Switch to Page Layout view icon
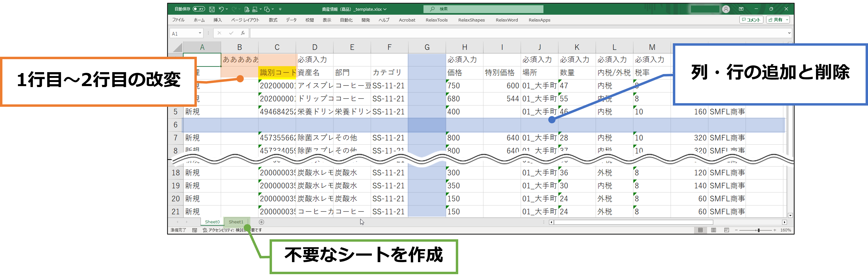Viewport: 868px width, 278px height. tap(713, 230)
